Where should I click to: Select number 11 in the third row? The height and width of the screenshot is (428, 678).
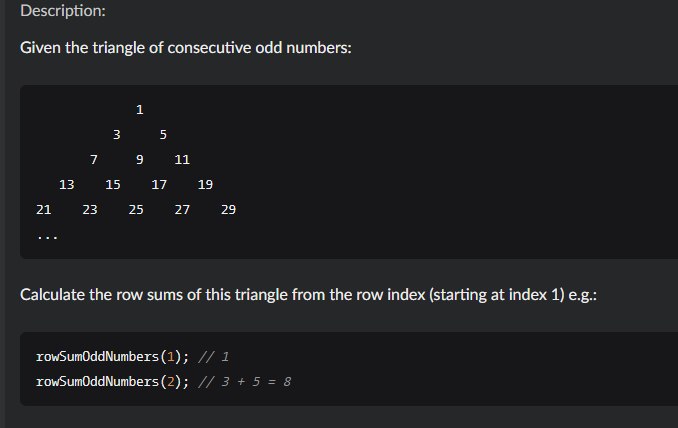pos(182,159)
